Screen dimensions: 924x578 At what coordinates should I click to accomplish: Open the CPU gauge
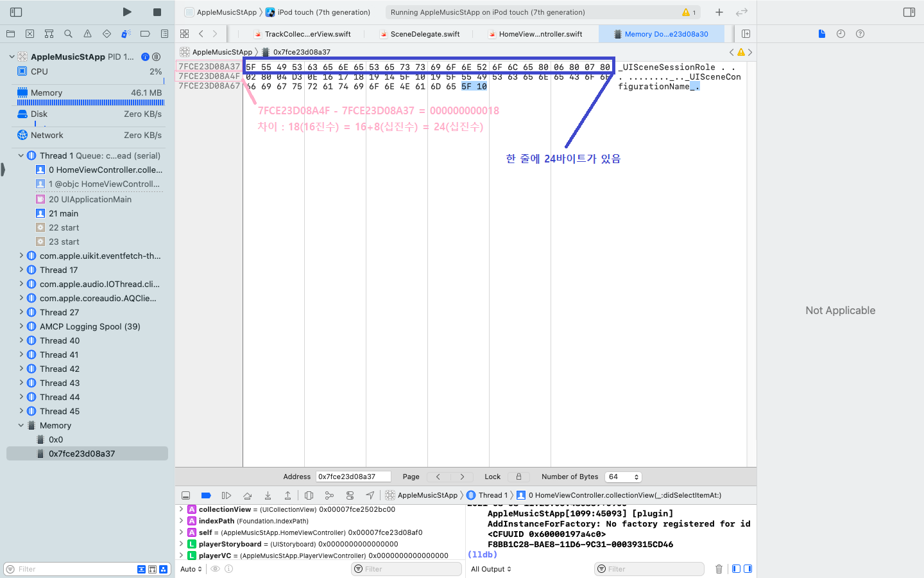click(90, 71)
